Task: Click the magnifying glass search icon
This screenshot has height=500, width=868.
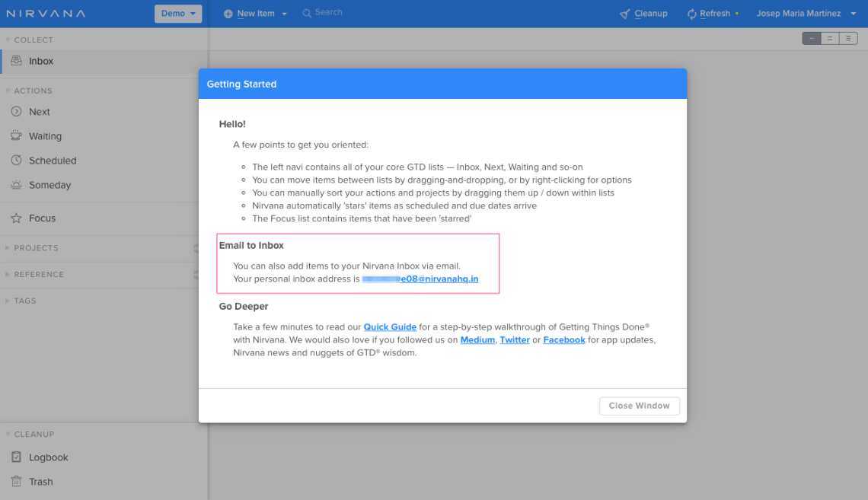Action: 307,13
